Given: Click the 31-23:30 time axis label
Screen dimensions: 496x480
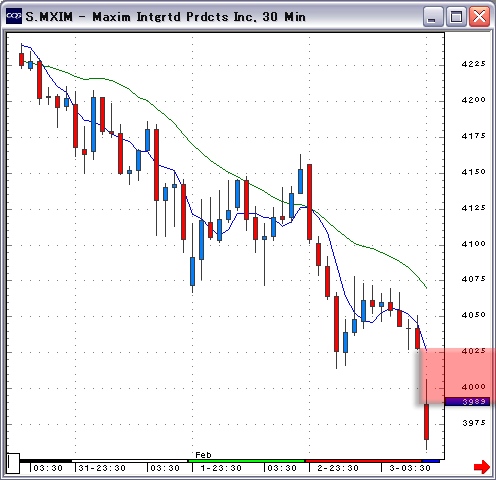Looking at the screenshot, I should (x=102, y=468).
